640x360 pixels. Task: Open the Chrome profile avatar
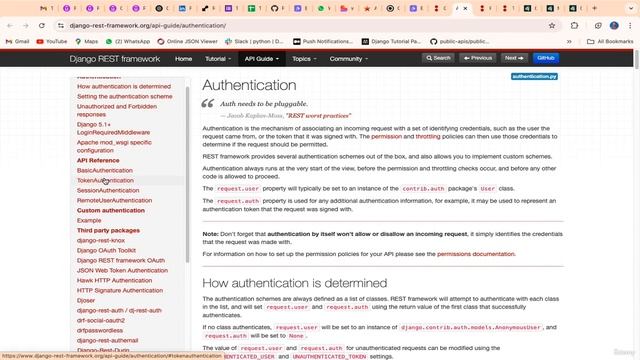(x=614, y=26)
